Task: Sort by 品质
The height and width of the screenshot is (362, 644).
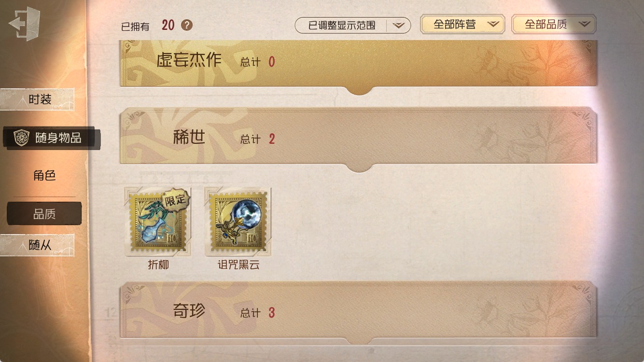Action: (x=44, y=214)
